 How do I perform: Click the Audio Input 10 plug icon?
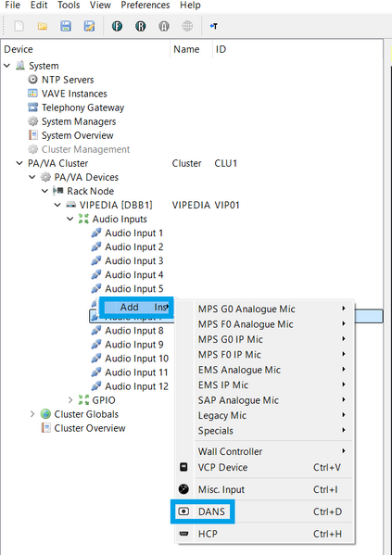coord(96,359)
